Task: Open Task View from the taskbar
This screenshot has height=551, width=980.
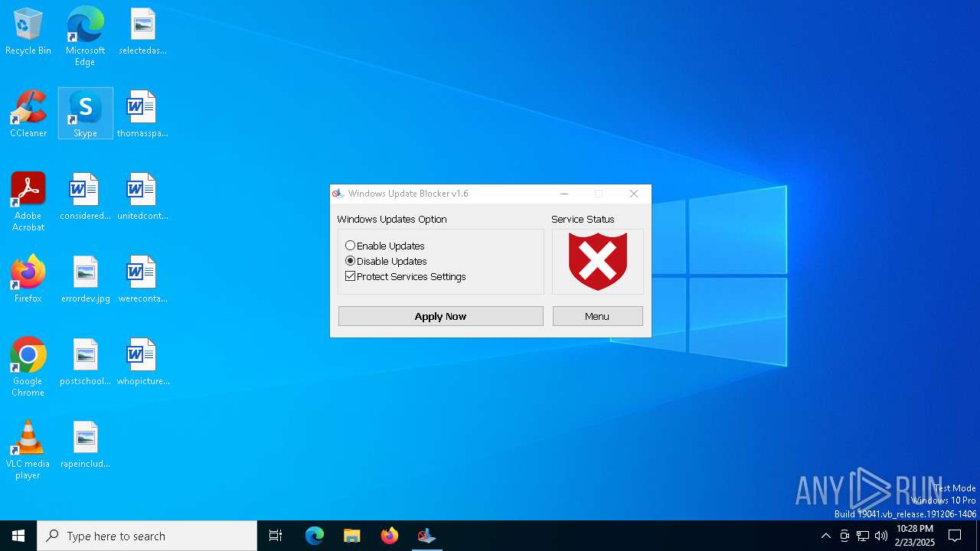Action: click(276, 536)
